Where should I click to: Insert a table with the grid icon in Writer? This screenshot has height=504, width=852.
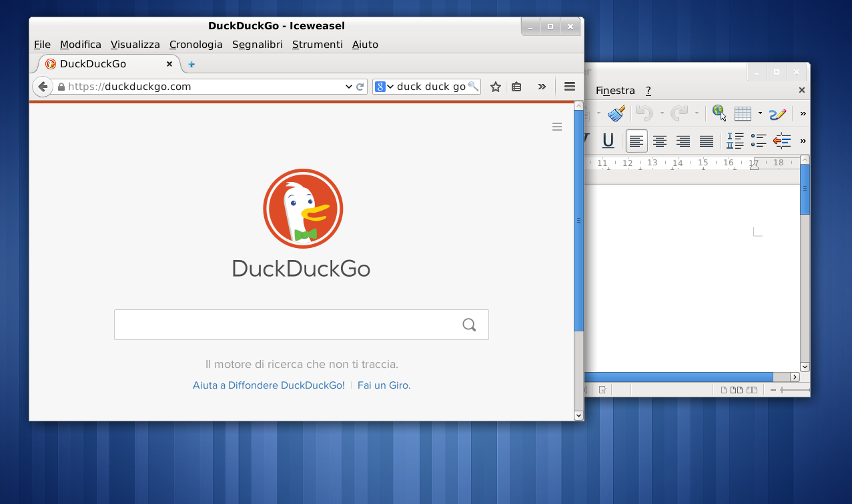(x=743, y=113)
